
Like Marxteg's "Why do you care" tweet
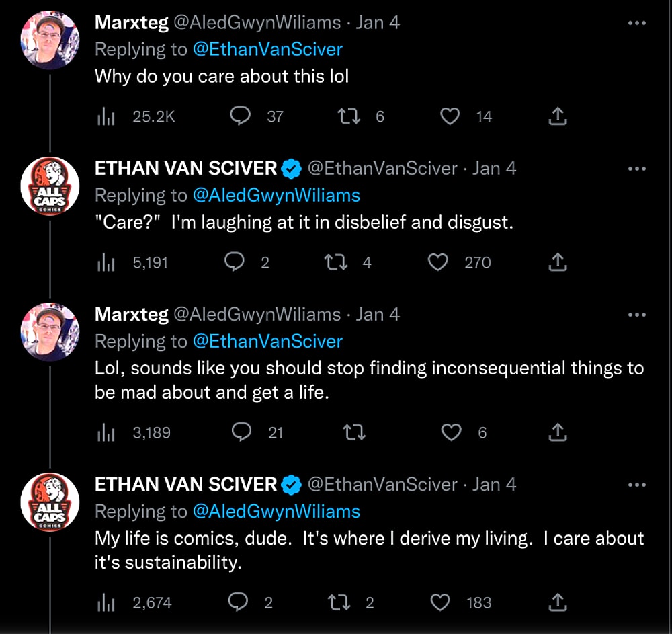pos(450,116)
